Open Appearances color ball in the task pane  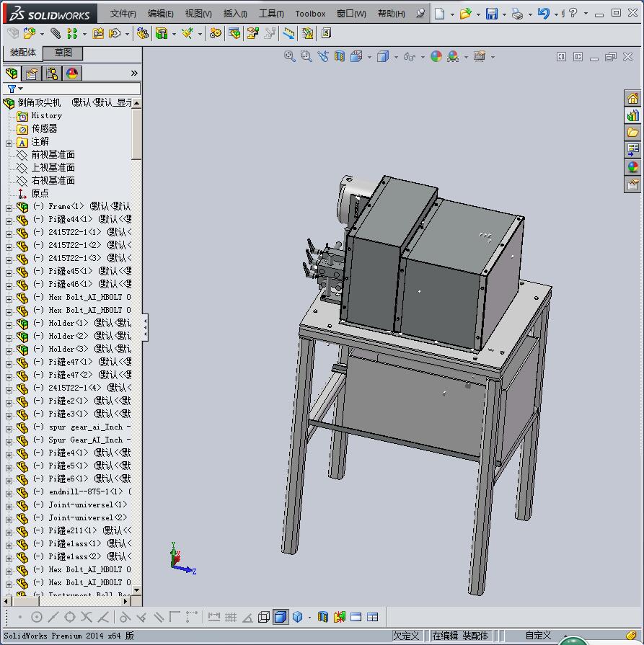(632, 167)
